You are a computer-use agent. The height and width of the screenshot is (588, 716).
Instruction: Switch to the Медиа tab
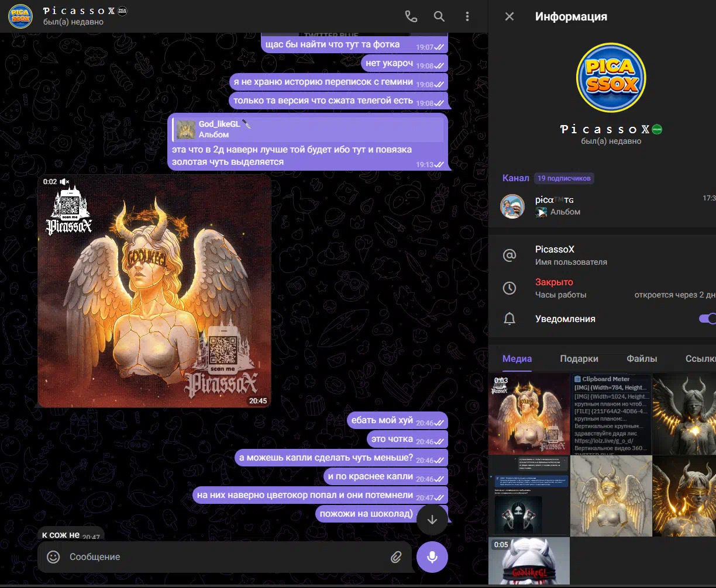click(517, 359)
